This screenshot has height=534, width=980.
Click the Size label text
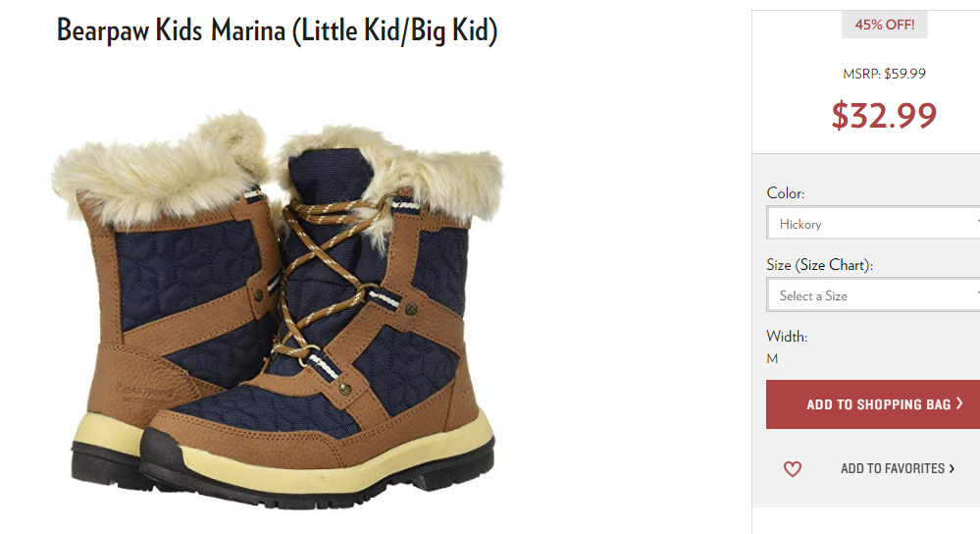[x=779, y=265]
